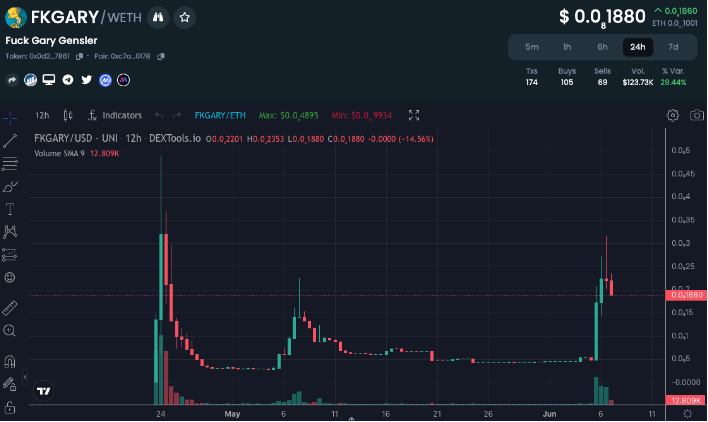
Task: Open the Twitter link icon
Action: tap(86, 79)
